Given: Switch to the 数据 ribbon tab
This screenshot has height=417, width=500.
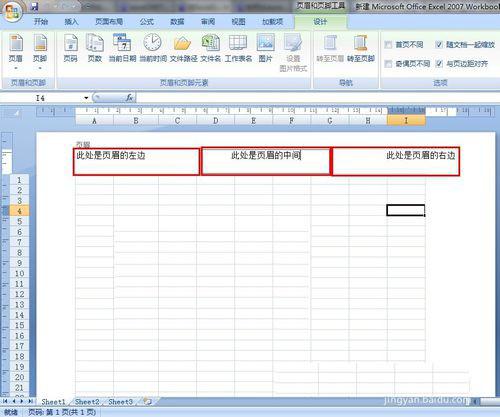Looking at the screenshot, I should pyautogui.click(x=177, y=22).
